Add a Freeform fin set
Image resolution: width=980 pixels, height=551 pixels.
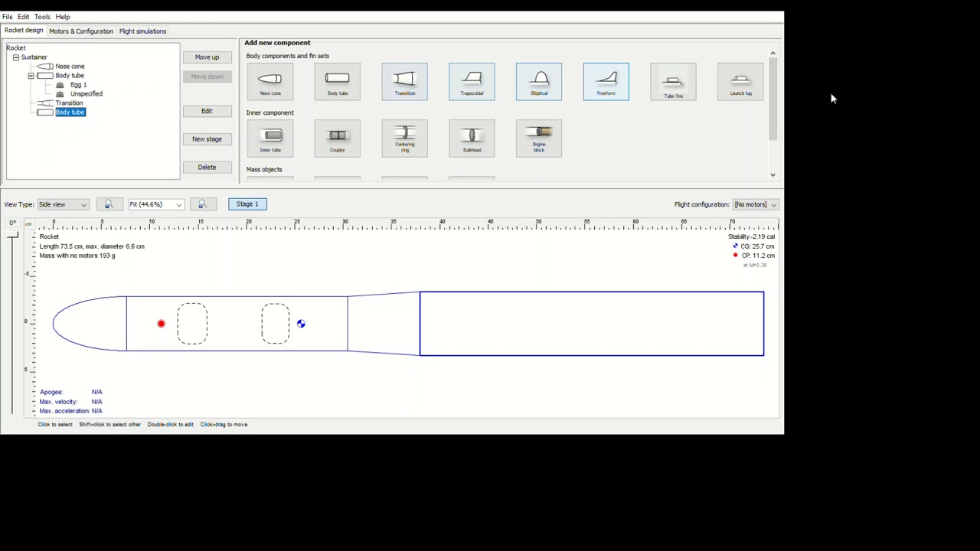click(606, 81)
